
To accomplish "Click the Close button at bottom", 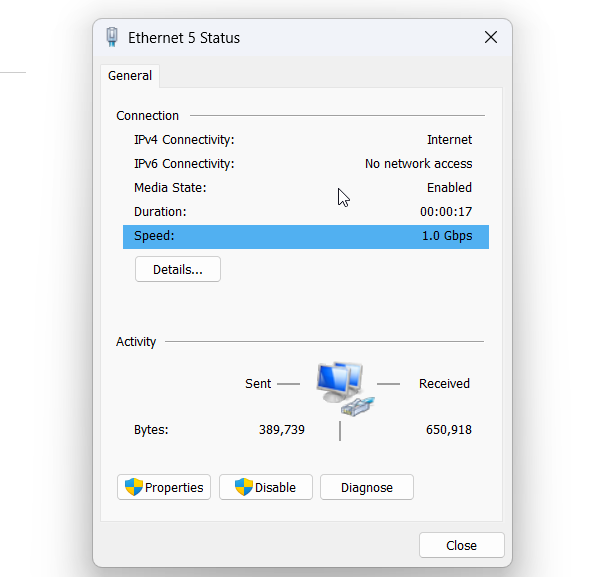I will click(x=461, y=545).
